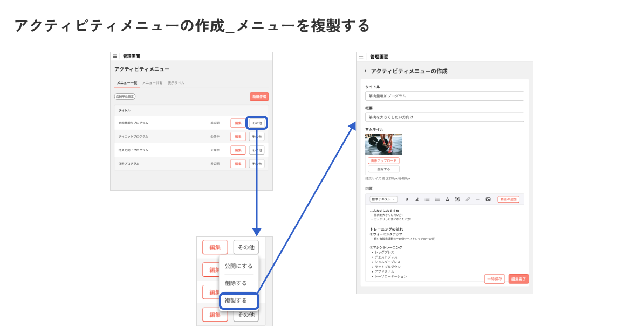Click the text background highlight icon
Viewport: 644px width, 335px height.
[x=457, y=199]
